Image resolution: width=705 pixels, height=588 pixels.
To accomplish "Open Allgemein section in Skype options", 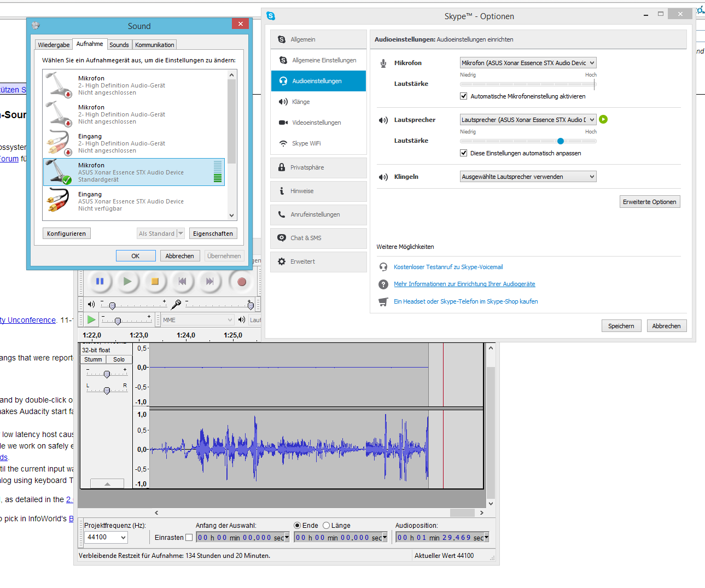I will click(319, 39).
